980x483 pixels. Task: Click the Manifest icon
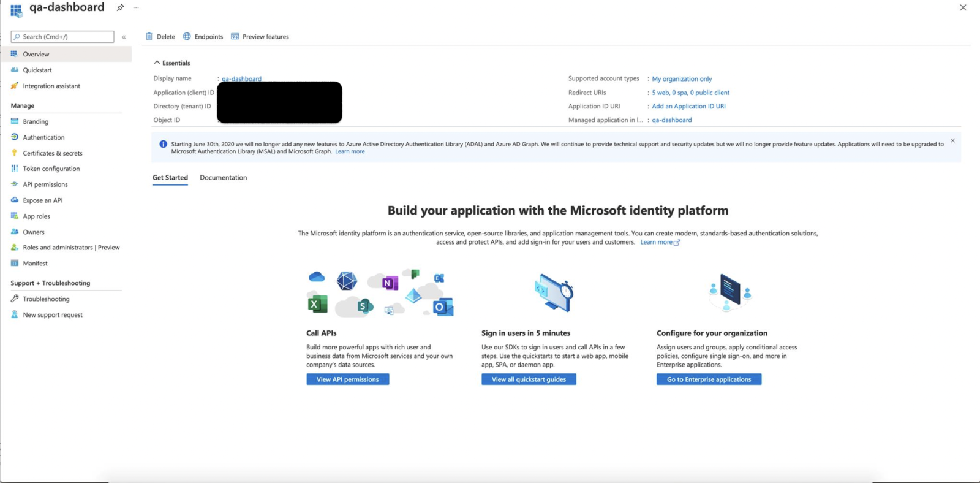14,264
